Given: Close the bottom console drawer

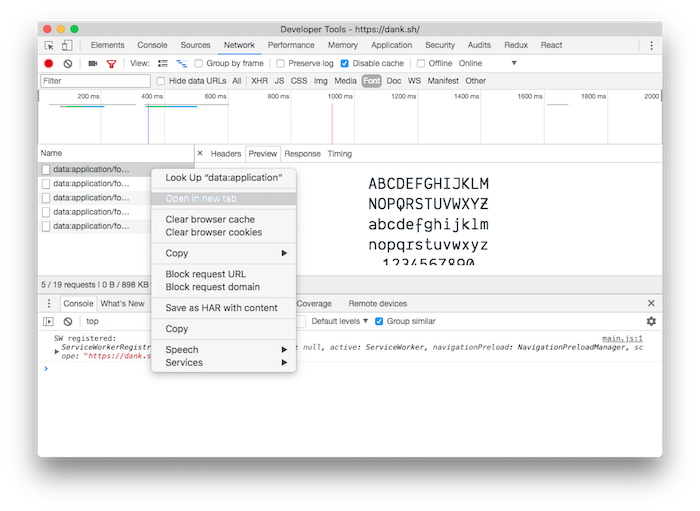Looking at the screenshot, I should [x=651, y=303].
